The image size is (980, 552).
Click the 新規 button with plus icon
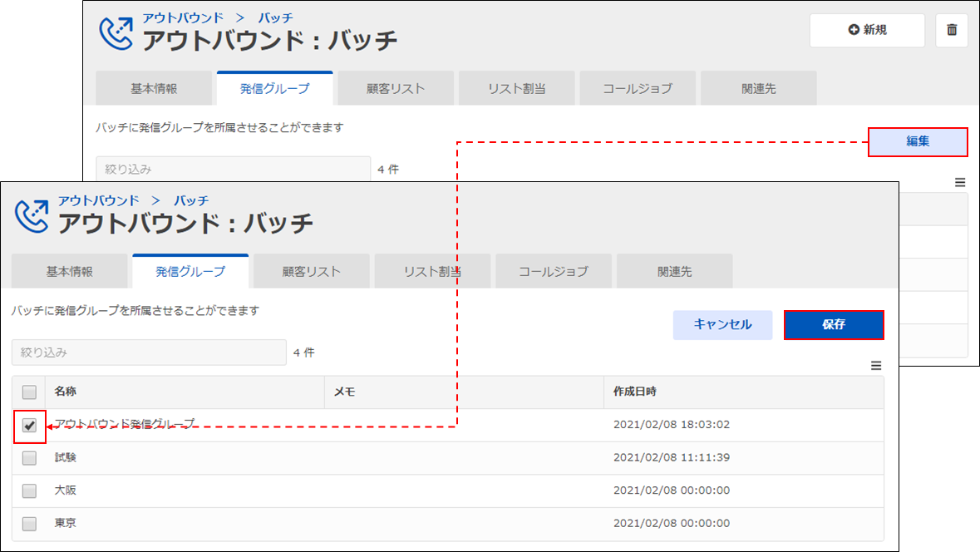click(x=867, y=31)
